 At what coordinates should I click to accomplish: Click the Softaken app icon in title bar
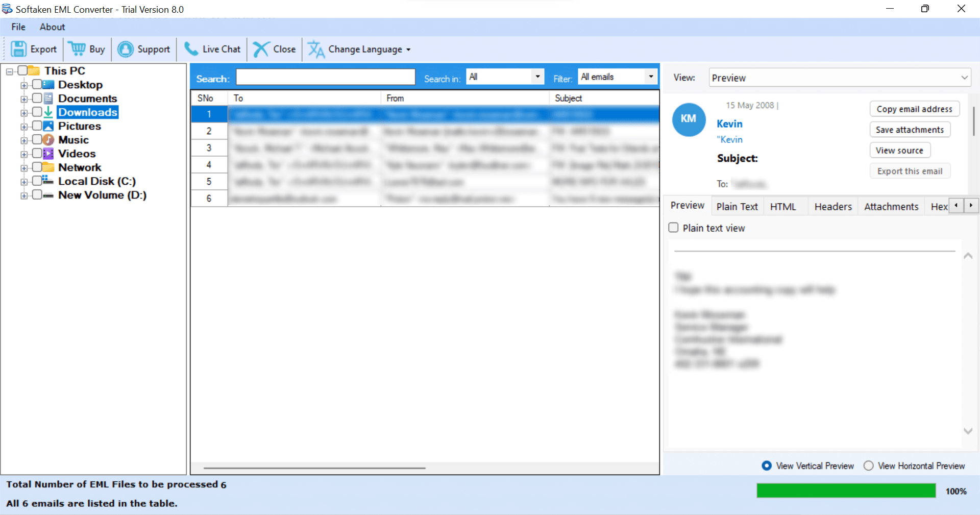[x=7, y=9]
